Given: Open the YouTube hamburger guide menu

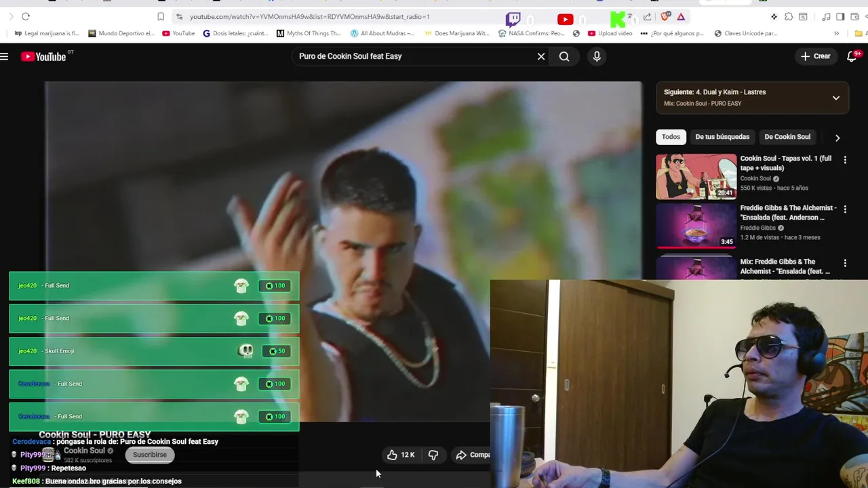Looking at the screenshot, I should click(4, 56).
